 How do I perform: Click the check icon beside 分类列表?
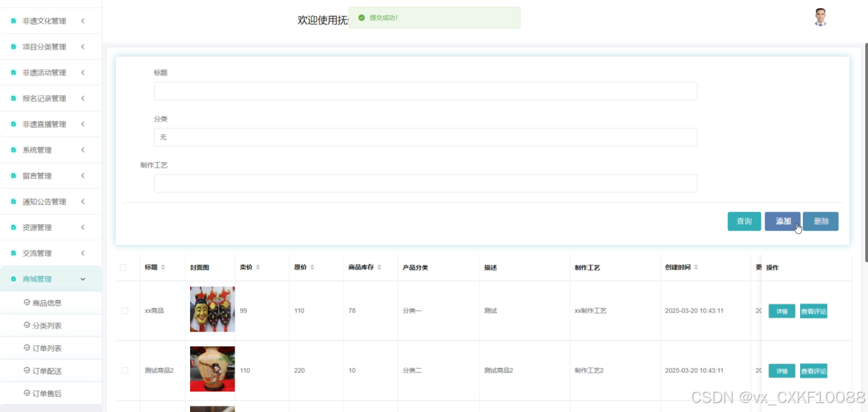[27, 325]
